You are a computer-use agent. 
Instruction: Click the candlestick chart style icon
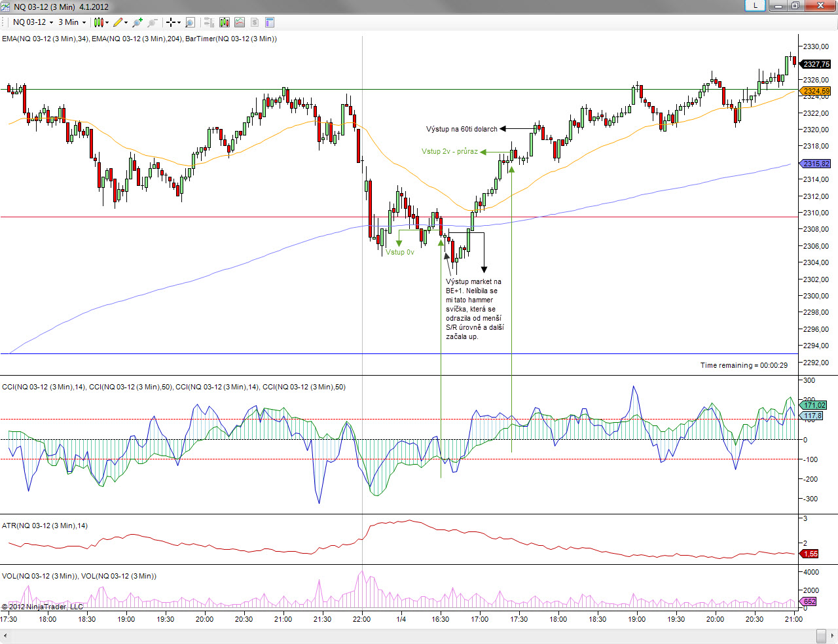(x=98, y=22)
